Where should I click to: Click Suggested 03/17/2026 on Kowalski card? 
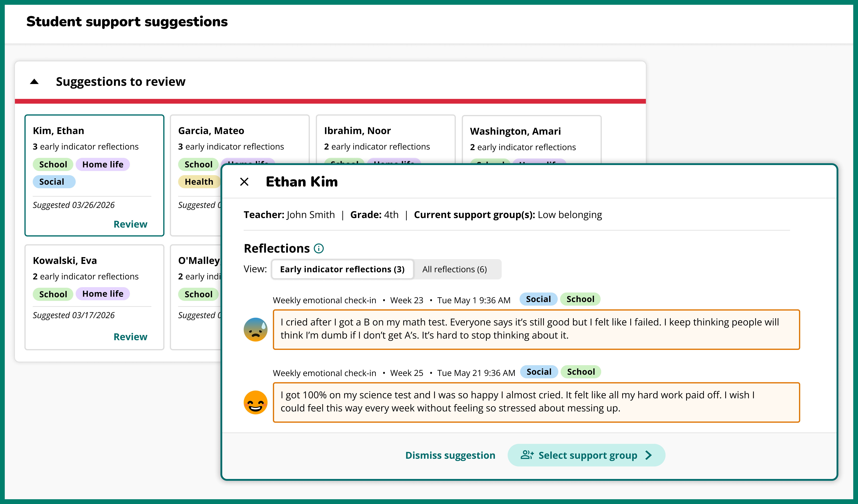[x=74, y=315]
